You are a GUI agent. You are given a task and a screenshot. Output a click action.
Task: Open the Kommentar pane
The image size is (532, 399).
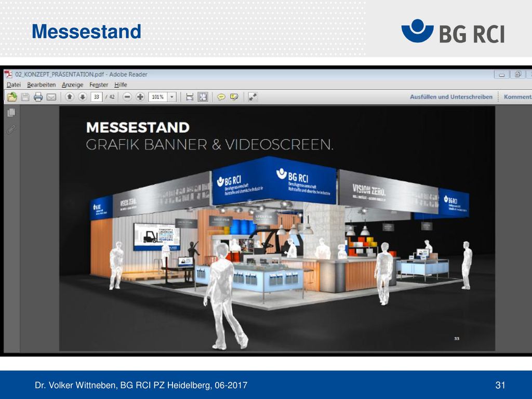coord(518,97)
